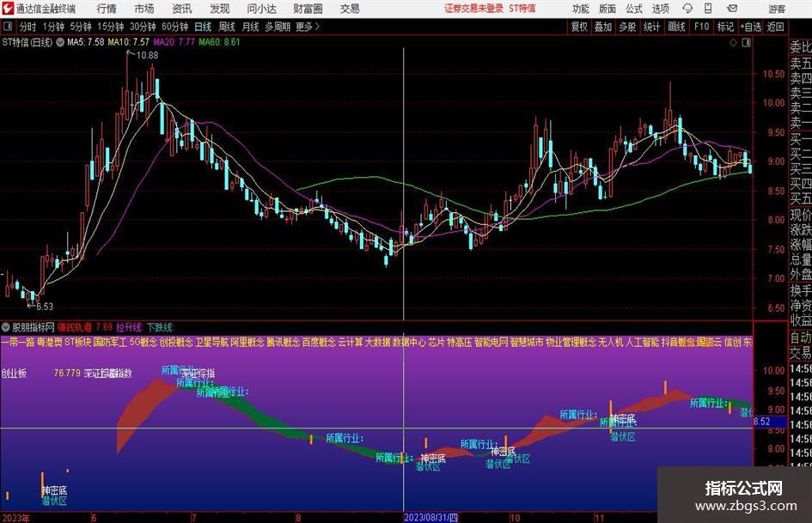Click the MA20: 7.77 indicator value

coord(174,42)
